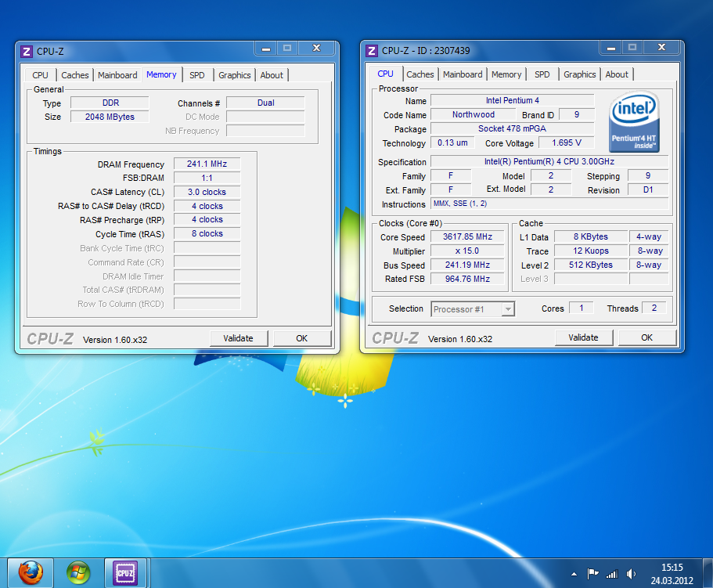Select Memory tab in left CPU-Z window
This screenshot has width=713, height=588.
coord(161,74)
